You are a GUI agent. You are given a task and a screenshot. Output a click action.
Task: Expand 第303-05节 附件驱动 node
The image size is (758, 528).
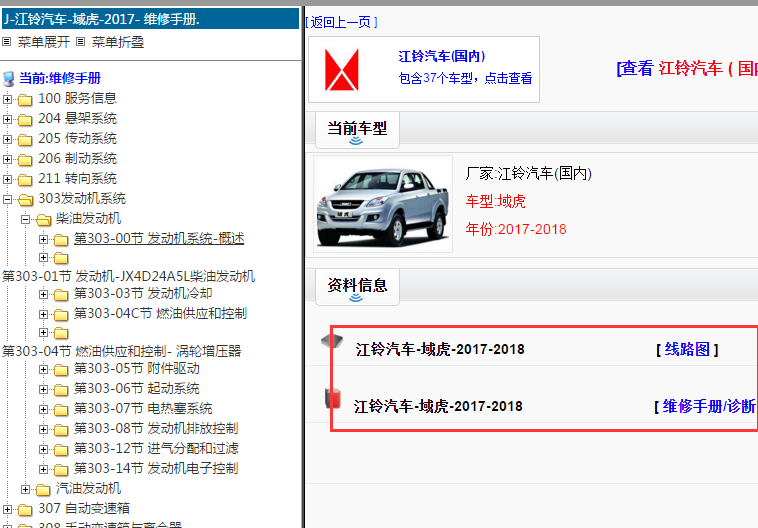(43, 369)
